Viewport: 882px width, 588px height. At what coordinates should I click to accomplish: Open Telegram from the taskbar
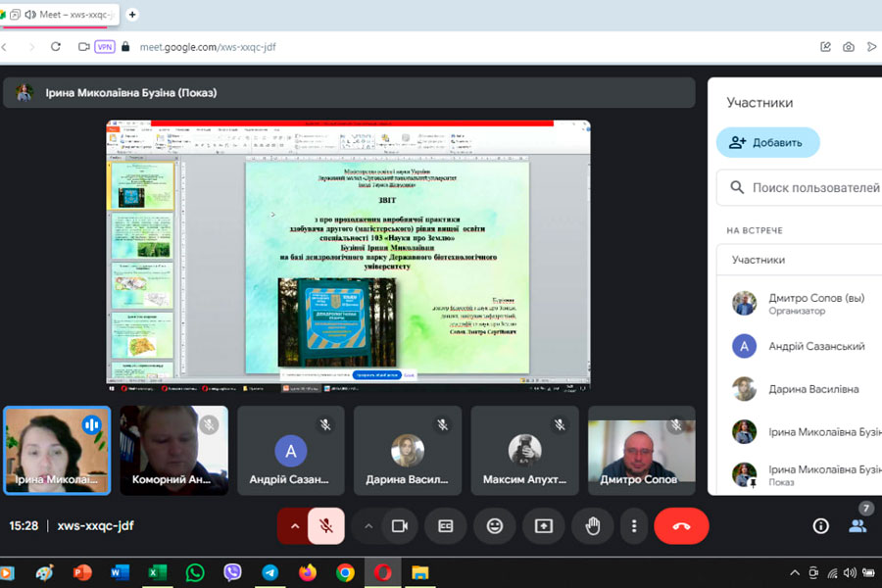[x=270, y=572]
